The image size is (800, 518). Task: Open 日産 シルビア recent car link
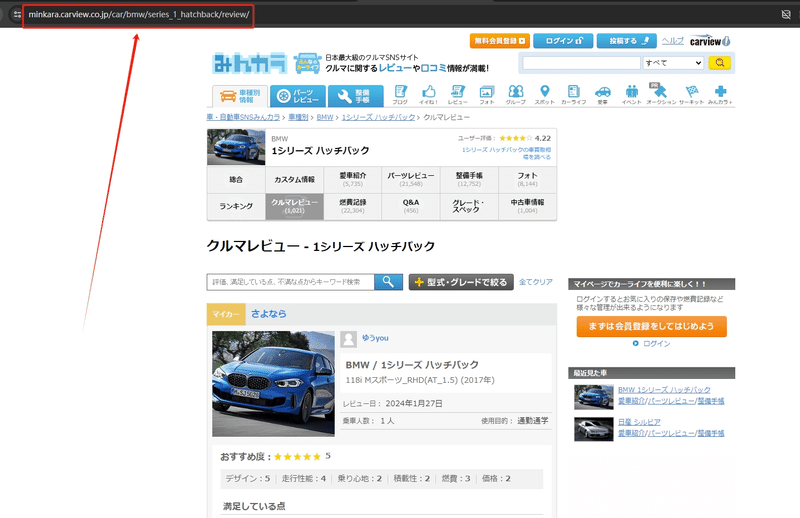[x=639, y=422]
